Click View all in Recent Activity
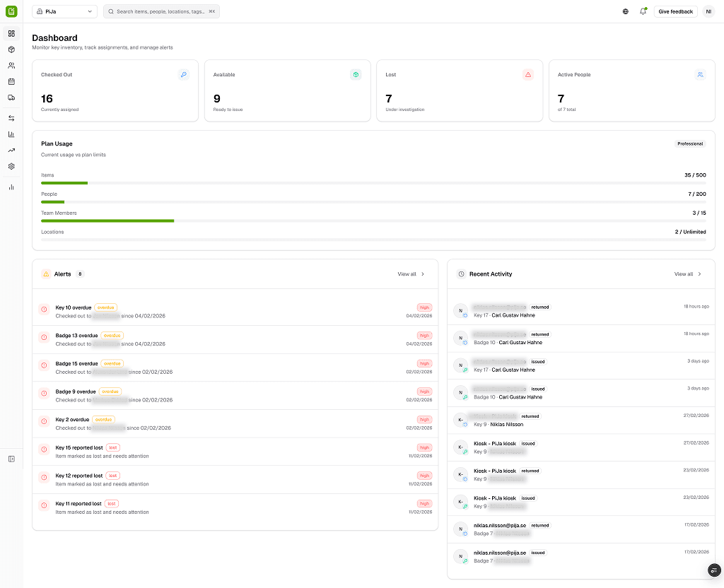This screenshot has height=588, width=724. (x=687, y=274)
